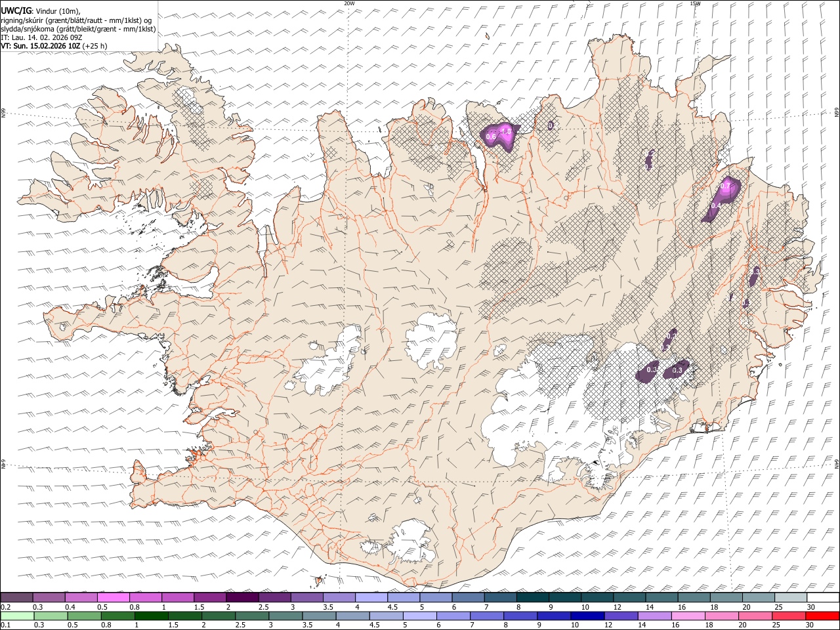Viewport: 840px width, 630px height.
Task: Click the '(+25 h)' forecast offset text
Action: tap(95, 46)
